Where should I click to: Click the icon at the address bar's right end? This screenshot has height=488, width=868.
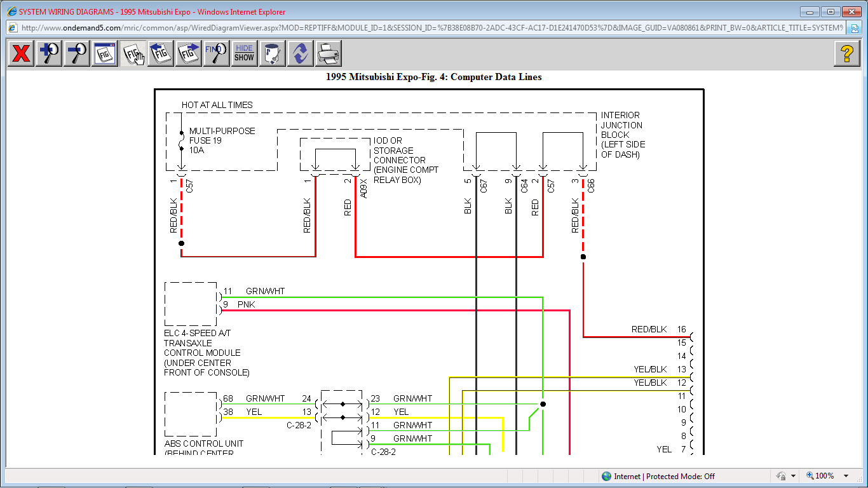point(855,28)
